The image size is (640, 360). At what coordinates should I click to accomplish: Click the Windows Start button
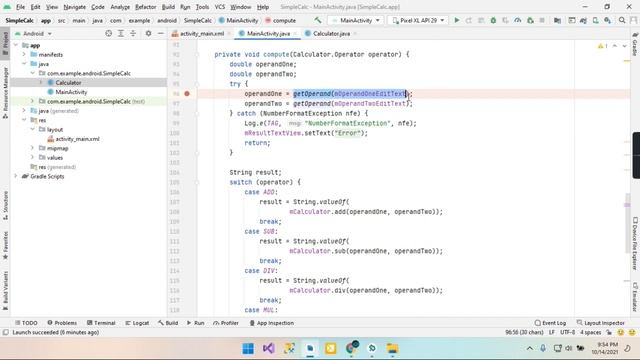point(248,348)
